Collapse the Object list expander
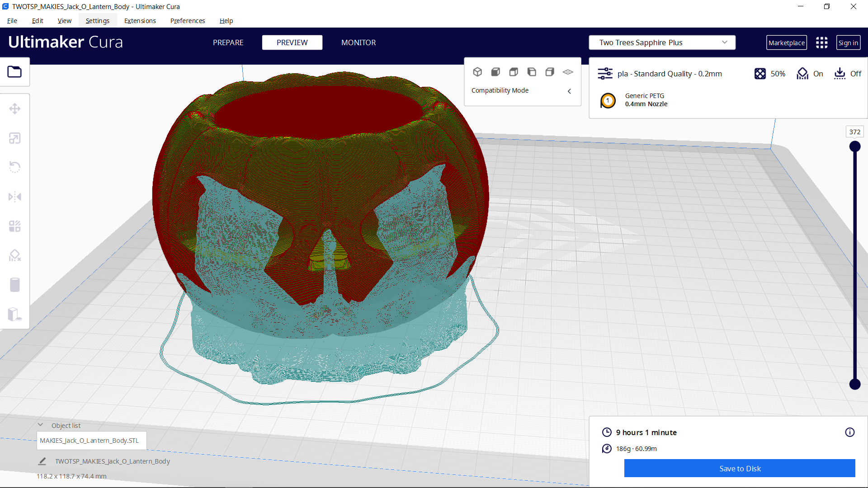Viewport: 868px width, 488px height. point(40,425)
